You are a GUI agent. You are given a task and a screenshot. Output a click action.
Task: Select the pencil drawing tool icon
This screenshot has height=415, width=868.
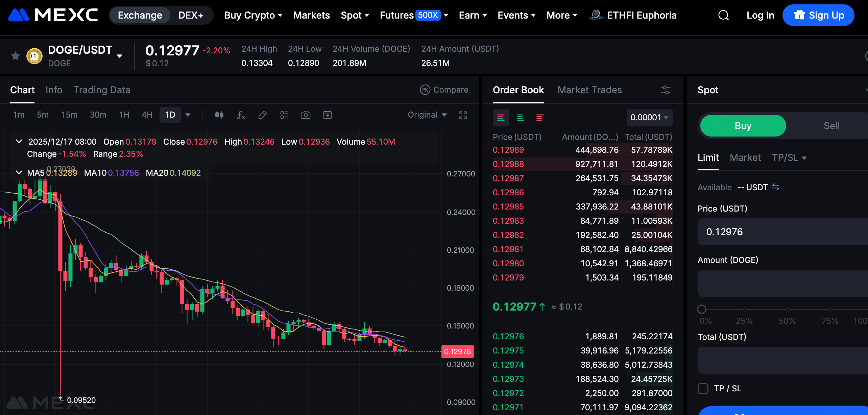click(262, 115)
